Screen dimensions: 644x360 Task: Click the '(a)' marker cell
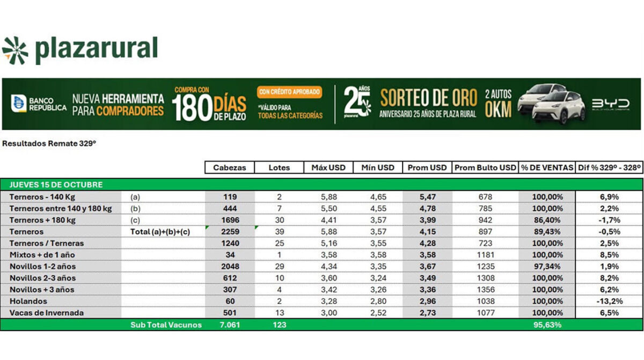coord(135,197)
